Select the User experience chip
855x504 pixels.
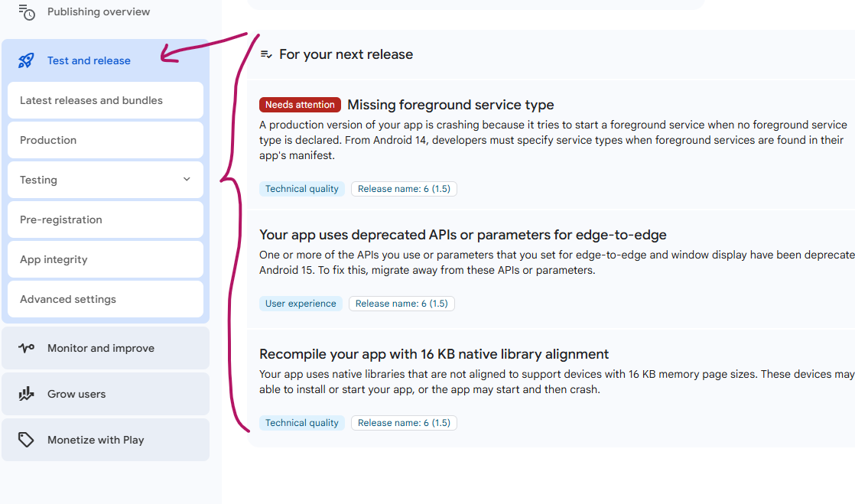tap(301, 303)
